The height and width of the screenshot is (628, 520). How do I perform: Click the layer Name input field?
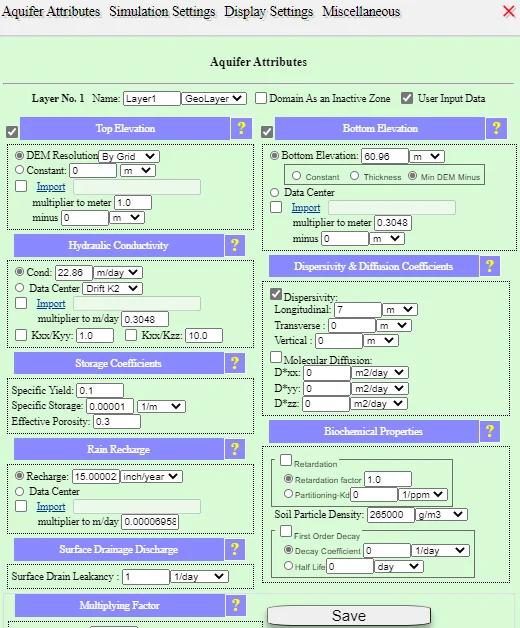[152, 99]
